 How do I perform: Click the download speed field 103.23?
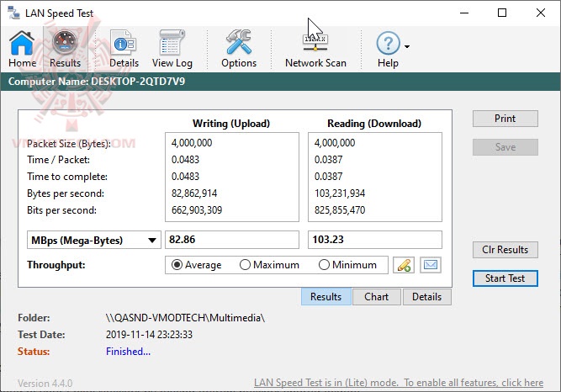pyautogui.click(x=375, y=240)
